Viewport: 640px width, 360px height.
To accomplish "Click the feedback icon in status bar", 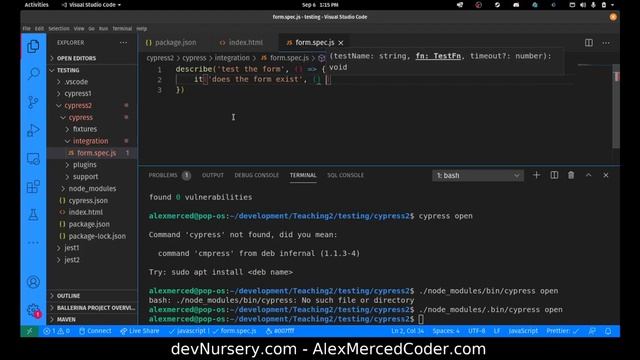I will point(592,331).
